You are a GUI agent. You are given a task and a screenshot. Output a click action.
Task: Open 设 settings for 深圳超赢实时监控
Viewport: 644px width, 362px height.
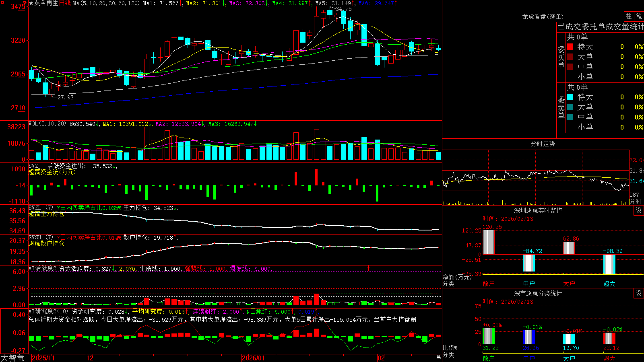639,210
